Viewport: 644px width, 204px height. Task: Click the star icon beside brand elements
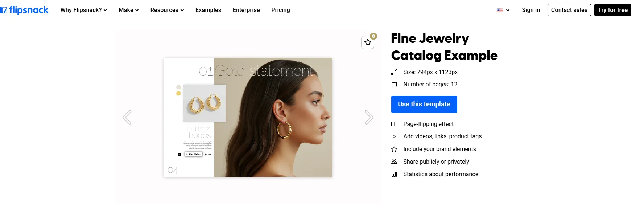pos(394,149)
